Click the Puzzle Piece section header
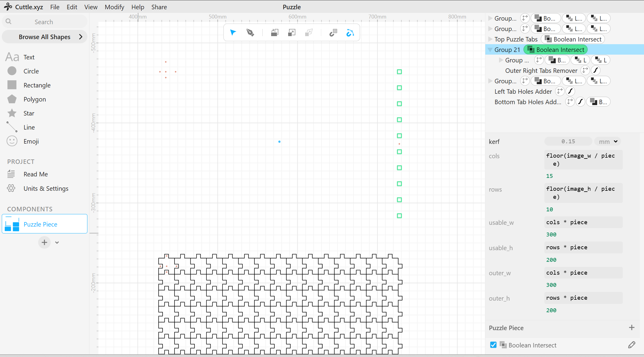 tap(506, 328)
